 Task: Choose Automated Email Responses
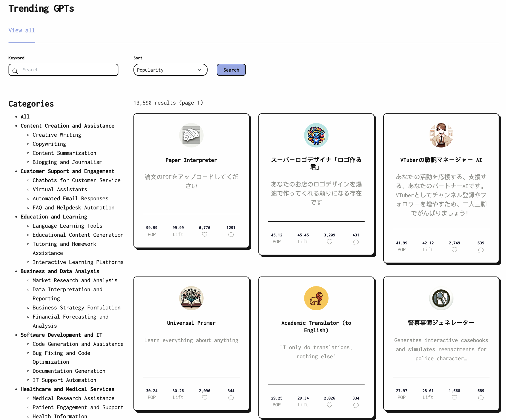coord(70,198)
